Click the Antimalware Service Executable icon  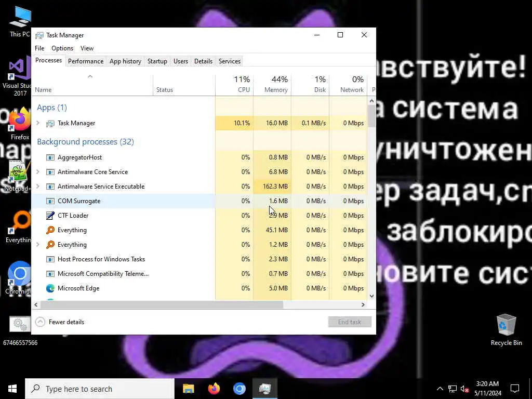[50, 187]
